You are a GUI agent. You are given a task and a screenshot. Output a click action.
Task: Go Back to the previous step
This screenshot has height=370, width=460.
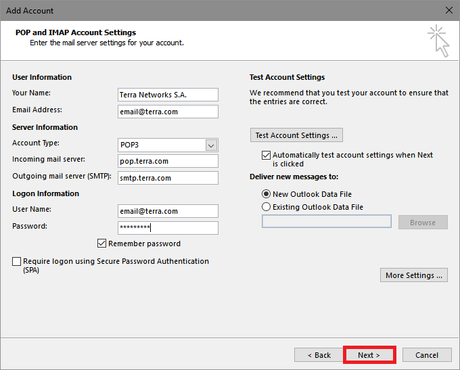pyautogui.click(x=319, y=355)
